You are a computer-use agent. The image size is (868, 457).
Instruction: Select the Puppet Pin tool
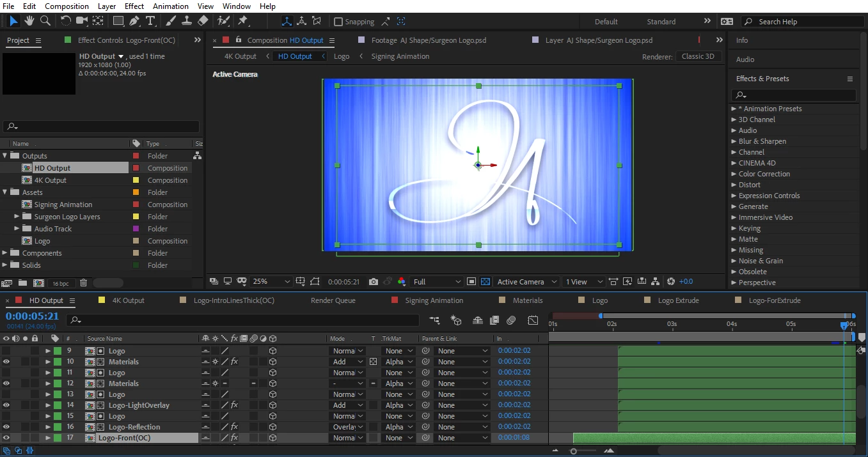[243, 21]
